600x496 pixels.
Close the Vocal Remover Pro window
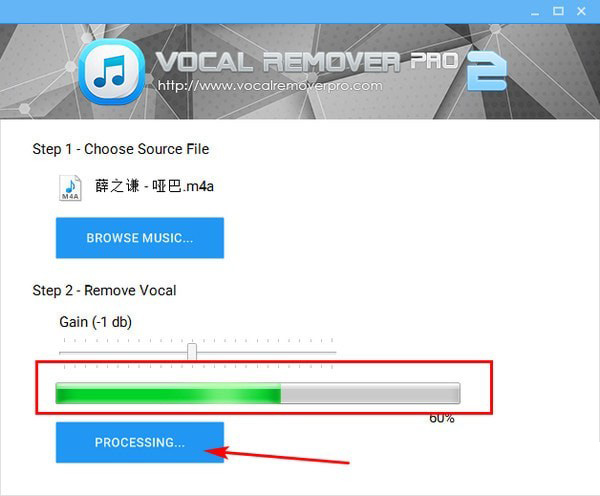(581, 11)
